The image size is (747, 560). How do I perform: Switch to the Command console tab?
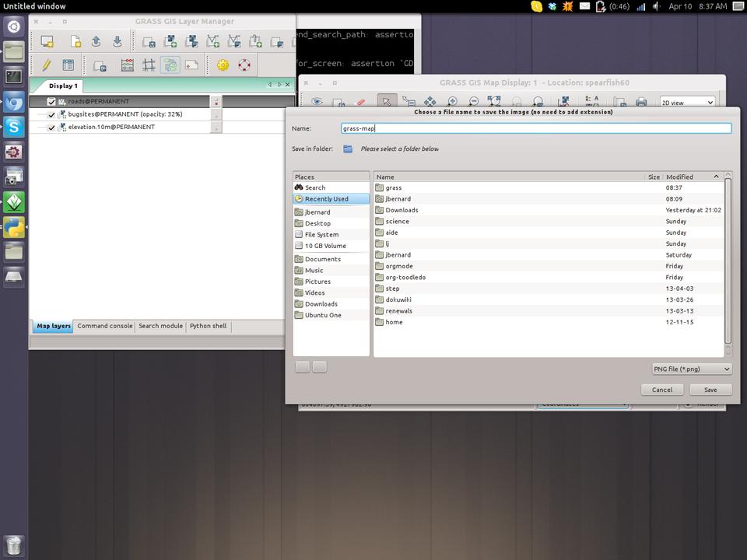105,327
